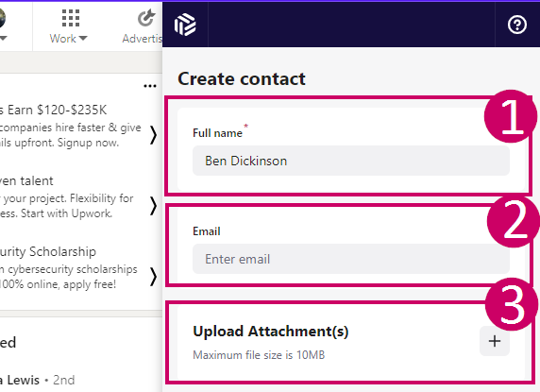Open chevron beside the Upwork talent ad

click(x=153, y=206)
